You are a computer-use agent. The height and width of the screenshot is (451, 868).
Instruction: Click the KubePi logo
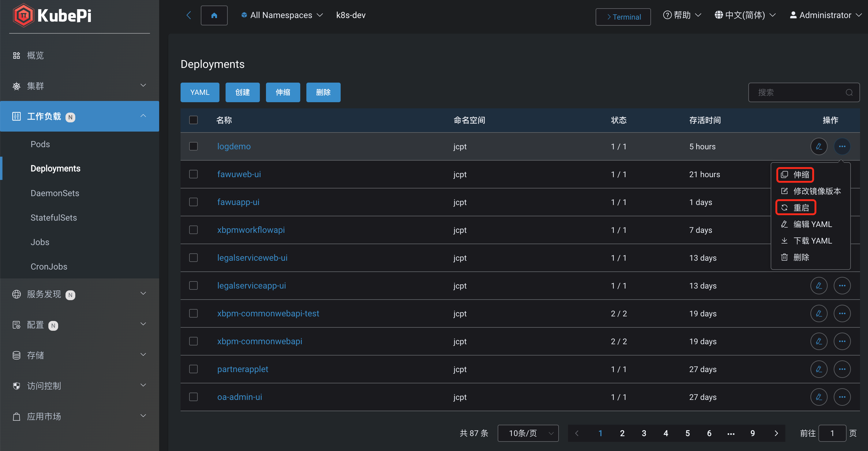[x=52, y=16]
